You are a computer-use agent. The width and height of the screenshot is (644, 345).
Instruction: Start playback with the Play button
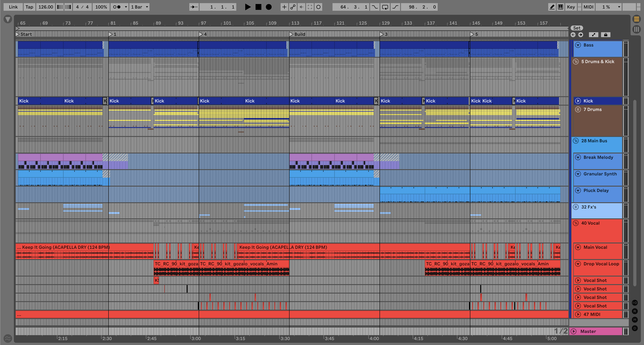(247, 7)
